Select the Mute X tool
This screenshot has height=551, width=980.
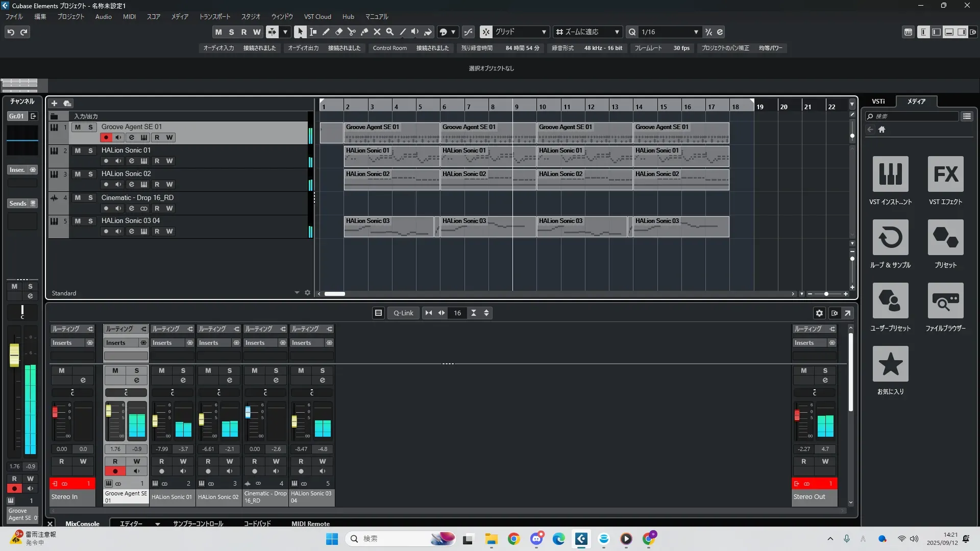[x=377, y=32]
